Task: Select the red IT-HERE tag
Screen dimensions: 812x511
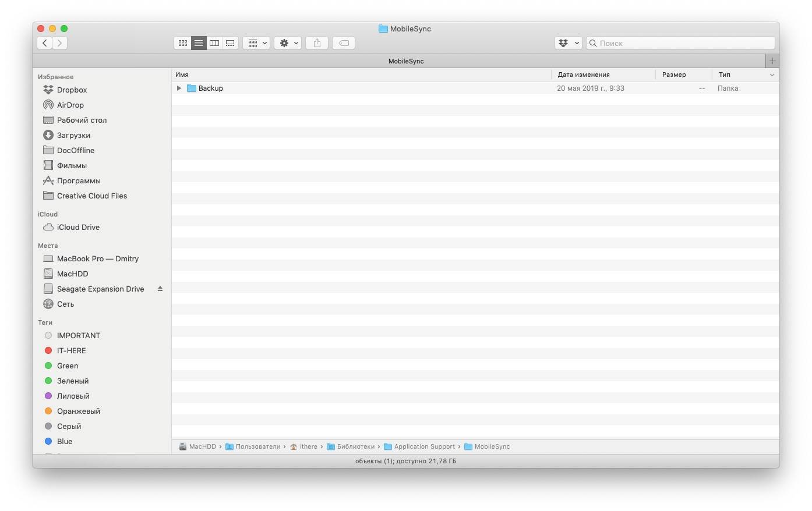Action: [x=71, y=351]
